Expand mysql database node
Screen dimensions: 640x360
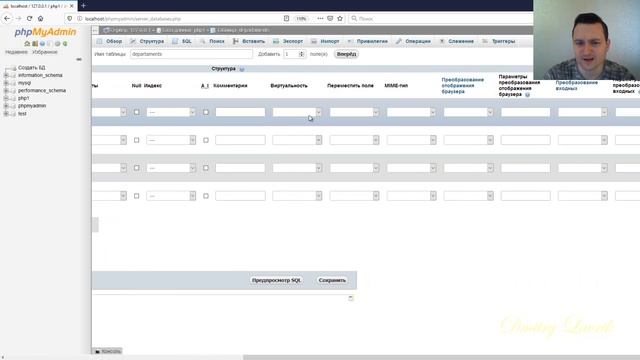[6, 83]
